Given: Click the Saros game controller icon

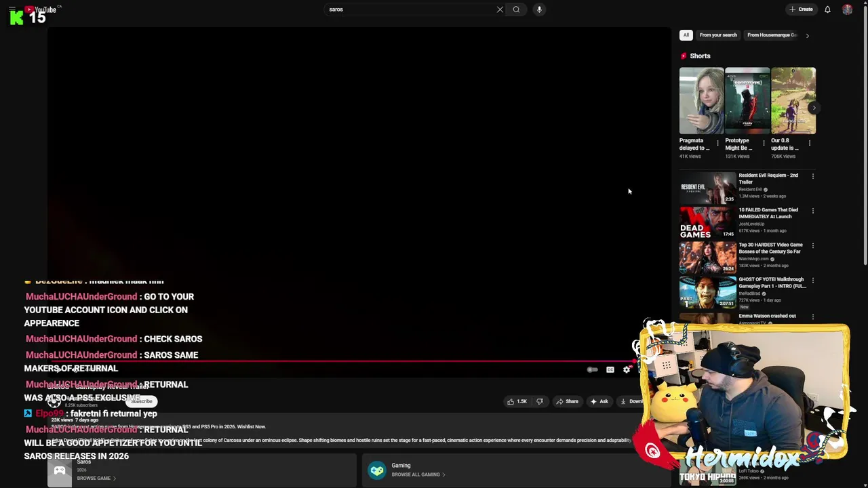Looking at the screenshot, I should (60, 472).
